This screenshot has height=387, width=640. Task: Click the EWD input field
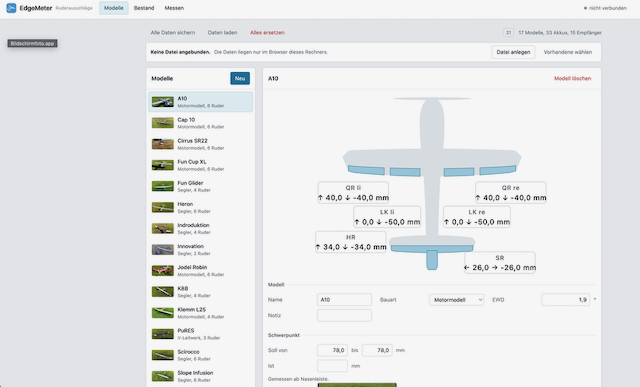(x=565, y=300)
